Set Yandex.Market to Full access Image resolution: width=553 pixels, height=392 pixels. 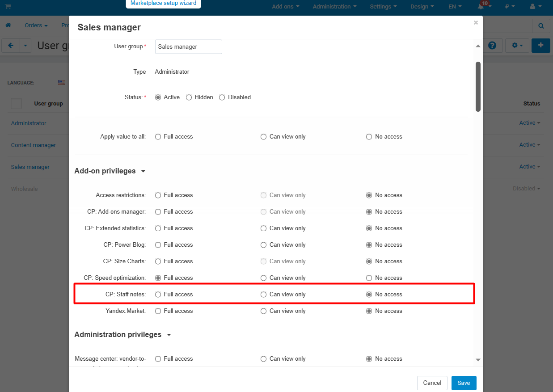point(158,311)
